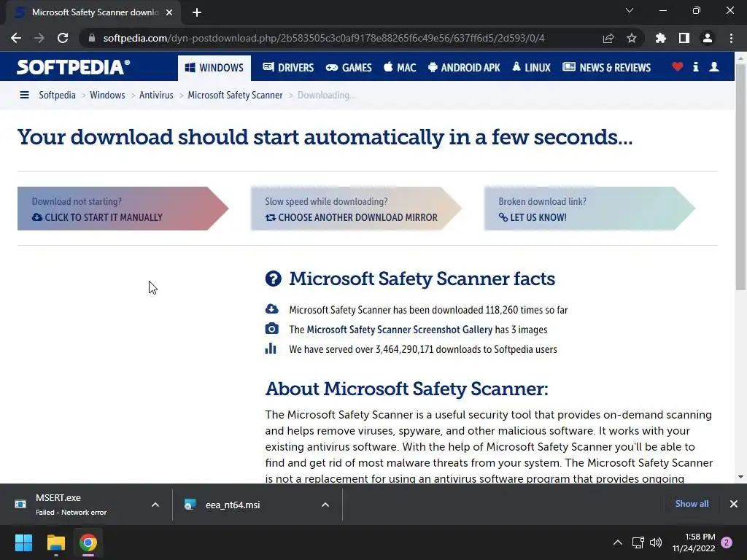Click the page vertical scrollbar
The width and height of the screenshot is (747, 560).
tap(740, 176)
